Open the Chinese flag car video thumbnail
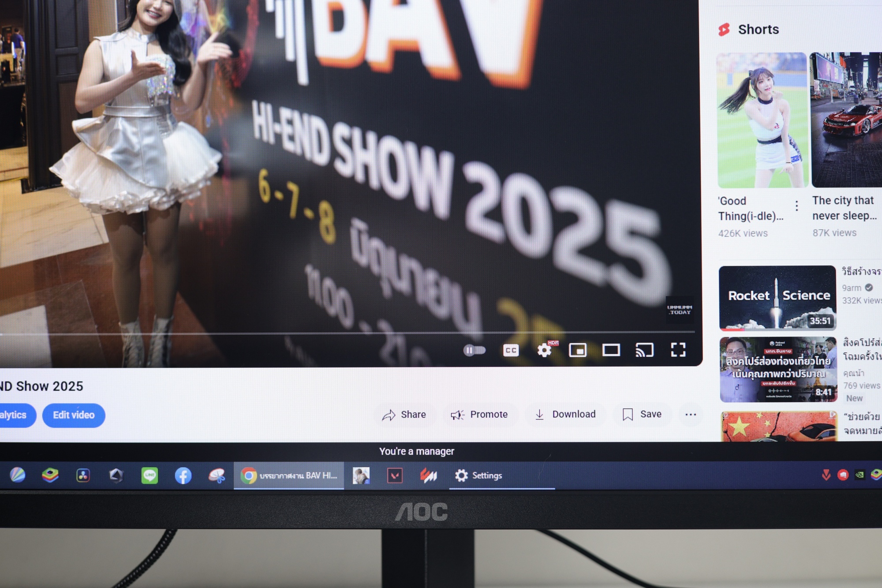 [x=779, y=426]
